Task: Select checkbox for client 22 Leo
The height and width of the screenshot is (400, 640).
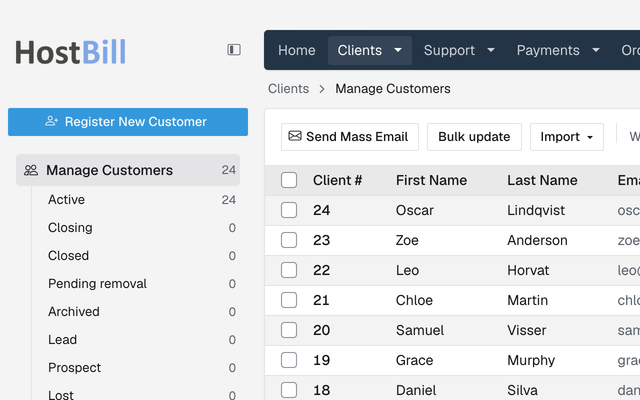Action: point(289,270)
